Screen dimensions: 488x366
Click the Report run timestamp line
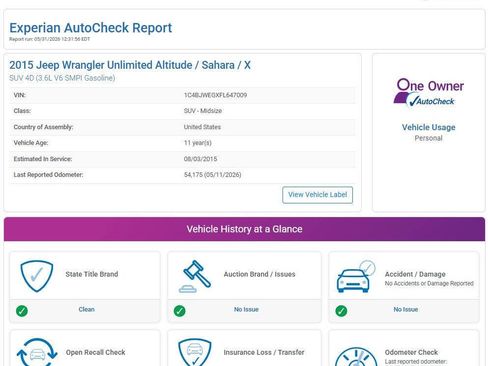[x=49, y=39]
